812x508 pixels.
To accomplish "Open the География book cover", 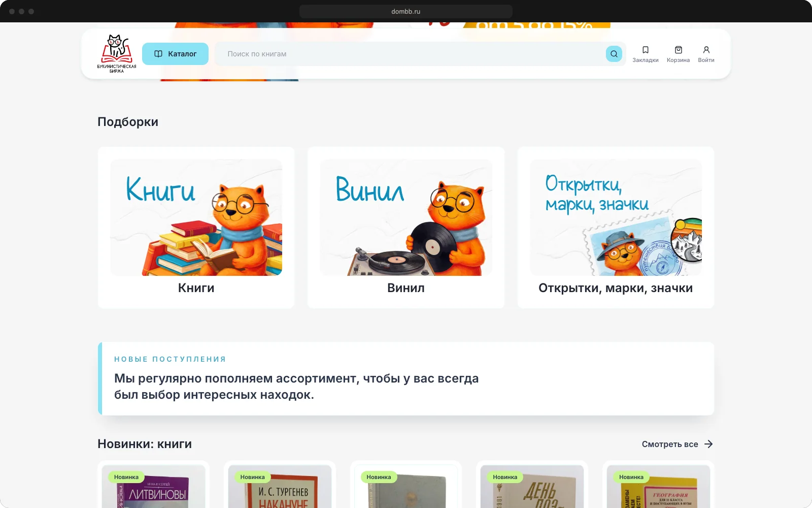I will 658,487.
